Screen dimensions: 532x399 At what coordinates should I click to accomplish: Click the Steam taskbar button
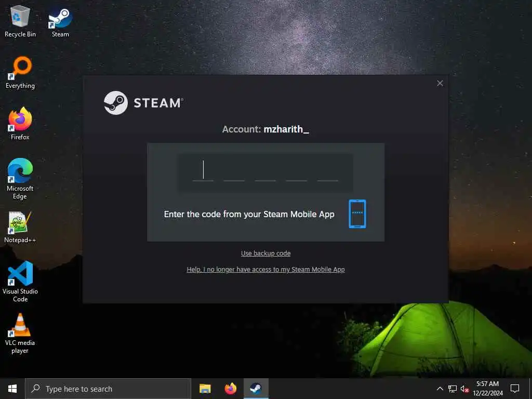[256, 389]
